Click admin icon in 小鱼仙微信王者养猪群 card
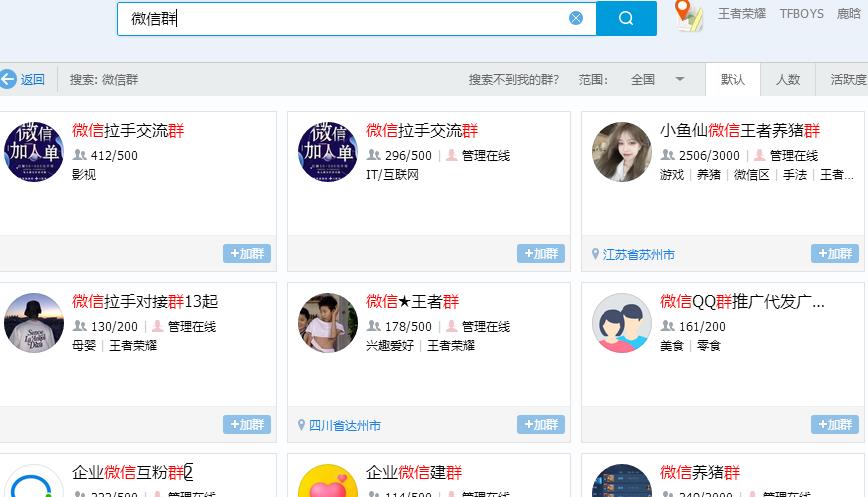 pos(760,155)
